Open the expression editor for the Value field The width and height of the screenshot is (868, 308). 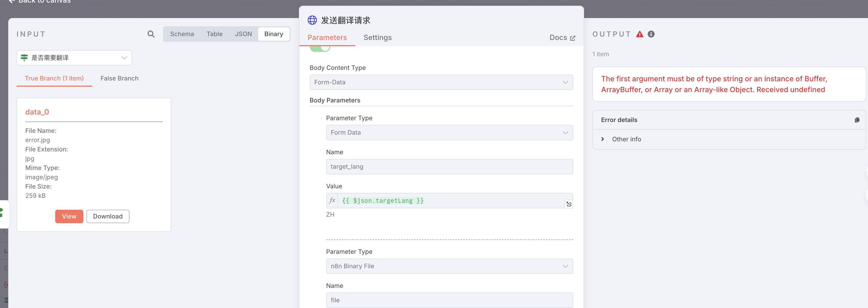[x=568, y=204]
